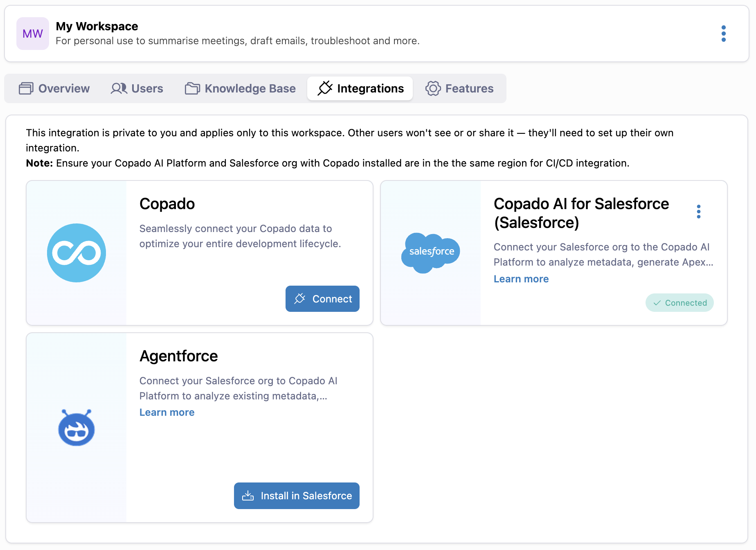This screenshot has width=756, height=550.
Task: Open Learn more link on Salesforce card
Action: pyautogui.click(x=521, y=279)
